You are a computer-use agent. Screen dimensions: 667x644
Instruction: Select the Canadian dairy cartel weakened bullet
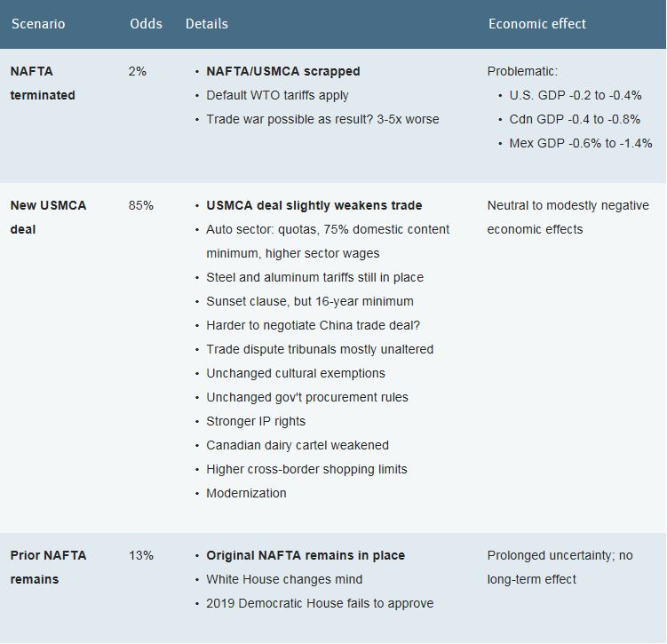coord(298,445)
